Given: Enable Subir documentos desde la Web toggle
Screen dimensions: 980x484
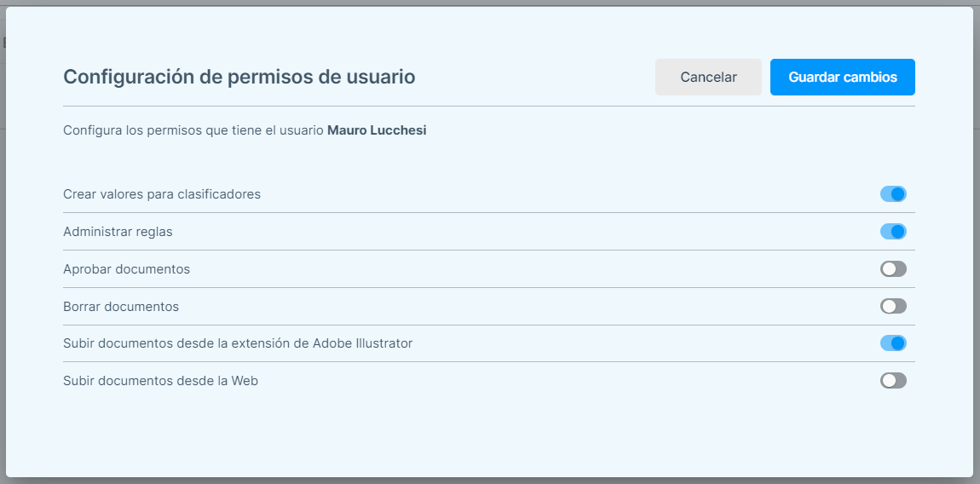Looking at the screenshot, I should tap(893, 380).
